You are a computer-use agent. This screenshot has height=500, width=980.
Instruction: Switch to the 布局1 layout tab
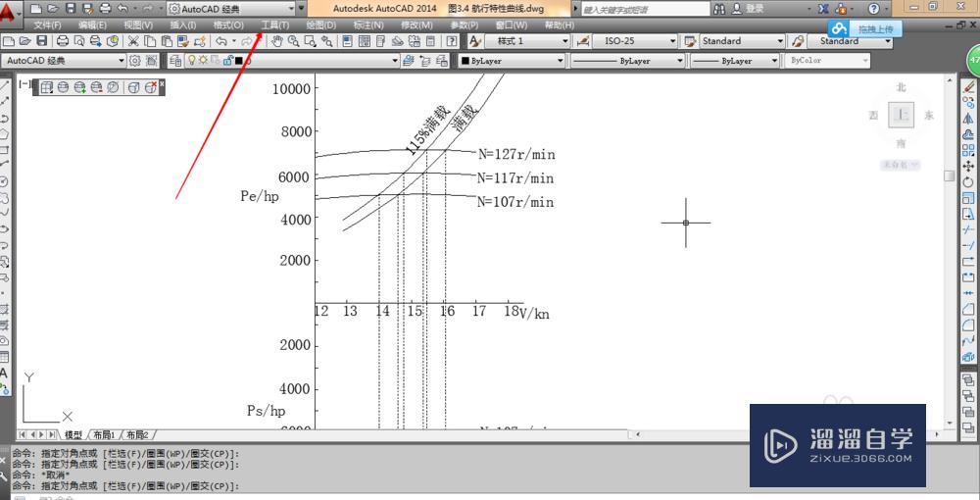pos(105,434)
